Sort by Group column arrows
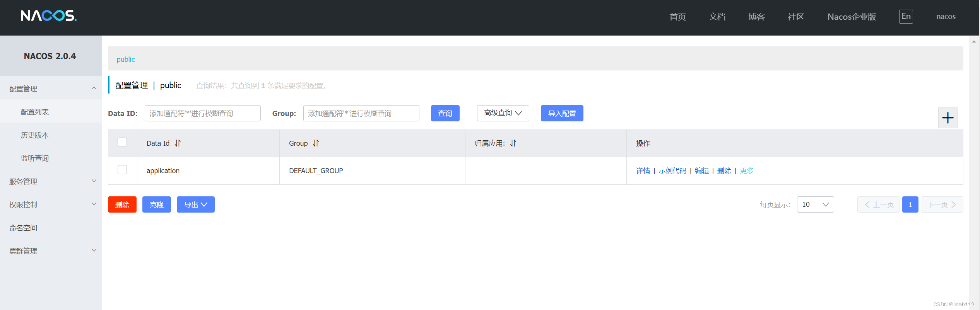Viewport: 980px width, 310px height. pyautogui.click(x=316, y=143)
